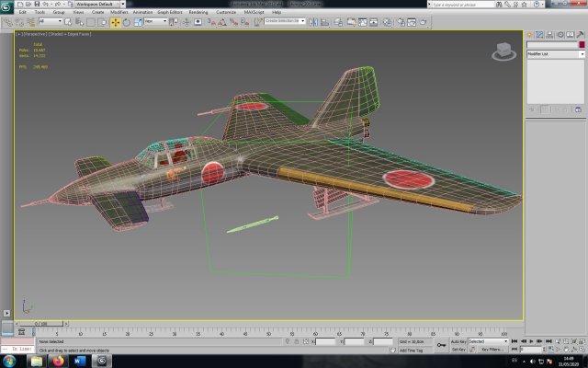Open the Animation menu

coord(142,12)
